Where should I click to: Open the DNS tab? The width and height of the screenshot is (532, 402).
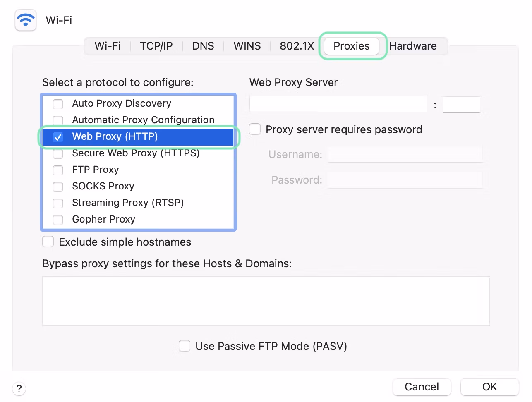pyautogui.click(x=203, y=46)
